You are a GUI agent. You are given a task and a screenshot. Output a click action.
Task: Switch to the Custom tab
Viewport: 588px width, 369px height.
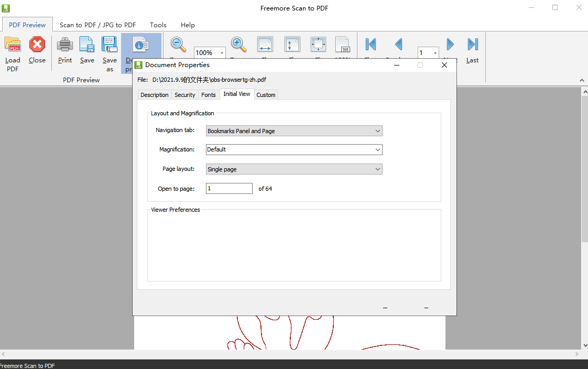[x=266, y=95]
